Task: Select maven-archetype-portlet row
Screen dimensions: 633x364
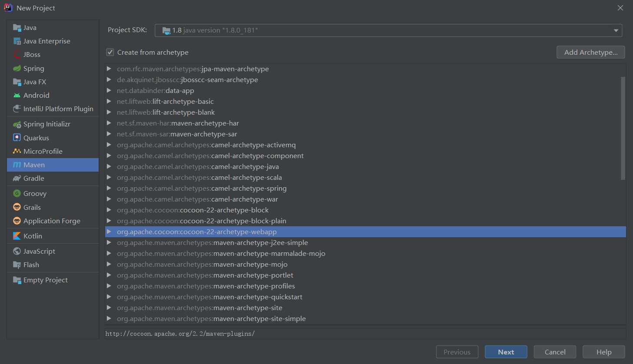Action: click(x=365, y=275)
